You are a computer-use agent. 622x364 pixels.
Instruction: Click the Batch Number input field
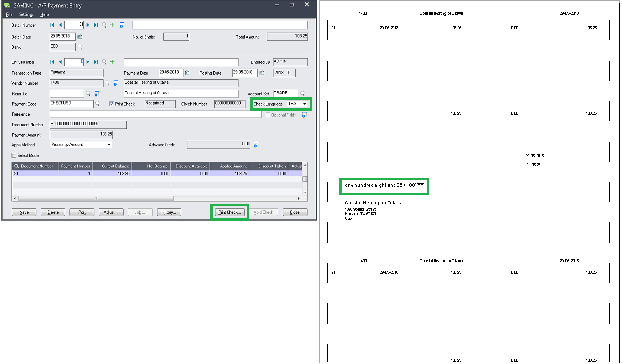pyautogui.click(x=74, y=25)
